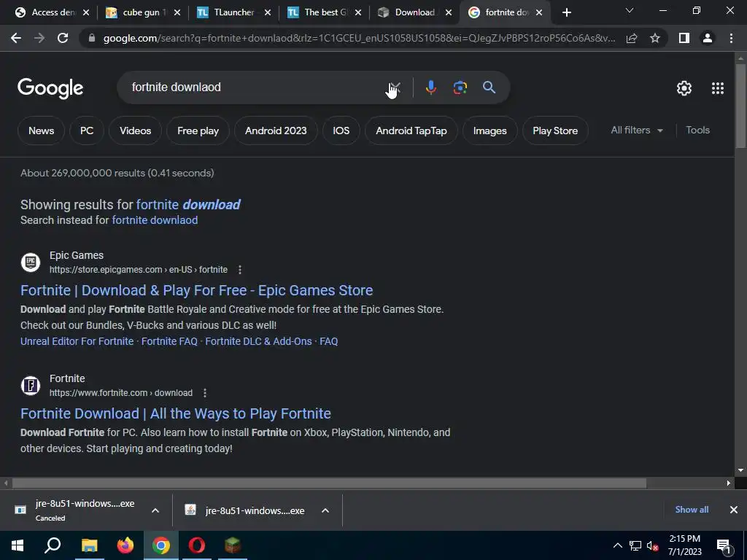Clear the search box text
This screenshot has width=747, height=560.
click(395, 87)
